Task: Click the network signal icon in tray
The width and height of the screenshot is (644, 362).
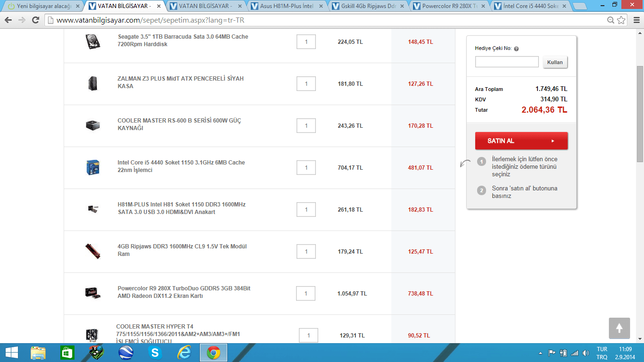Action: pos(575,353)
